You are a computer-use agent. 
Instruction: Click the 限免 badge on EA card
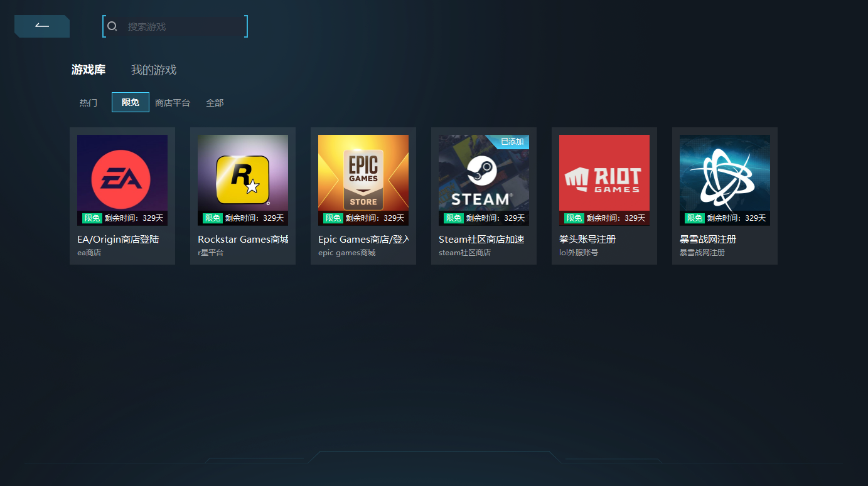click(92, 218)
